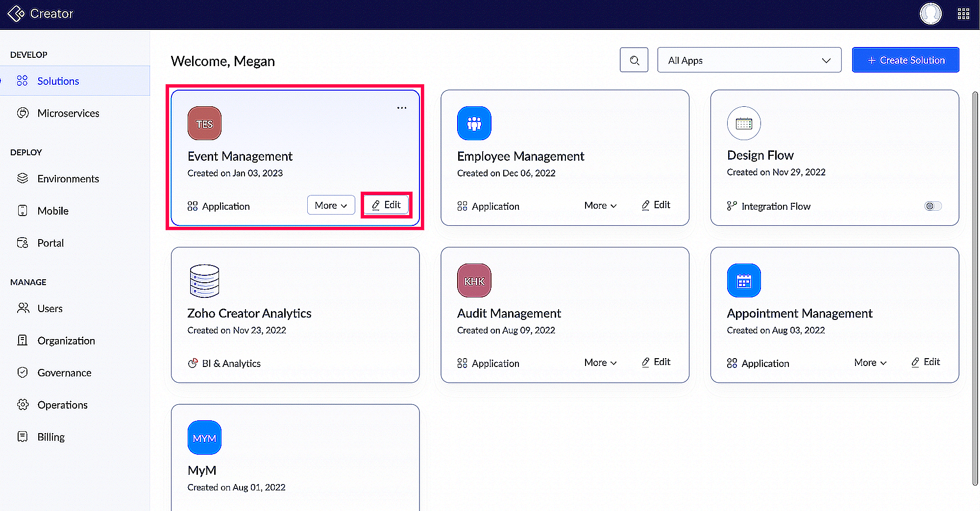
Task: Click the Portal sidebar icon
Action: click(23, 243)
